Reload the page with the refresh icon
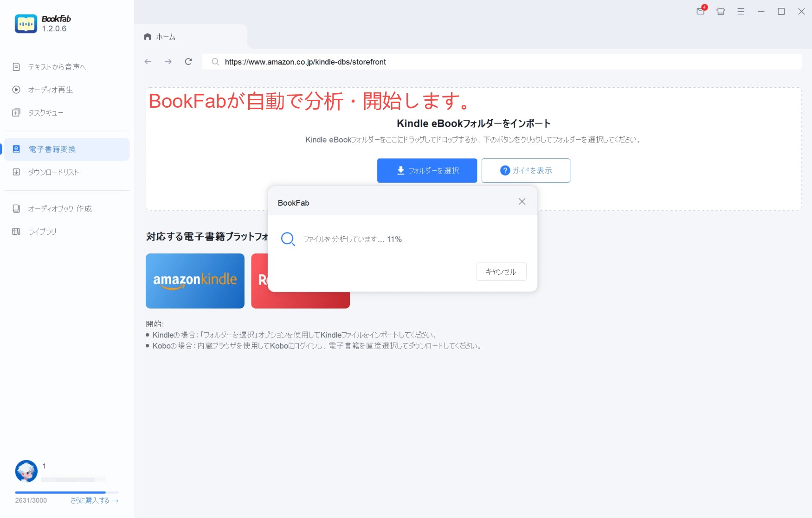 pos(188,61)
